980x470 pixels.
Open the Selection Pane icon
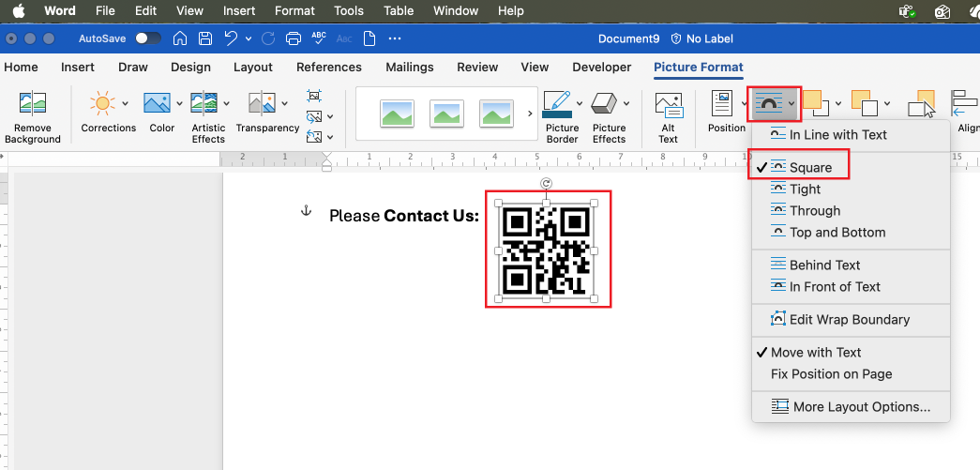pos(921,103)
